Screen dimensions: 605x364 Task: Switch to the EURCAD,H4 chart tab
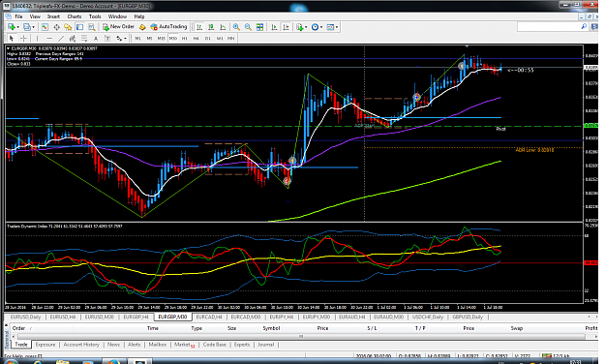click(x=209, y=317)
